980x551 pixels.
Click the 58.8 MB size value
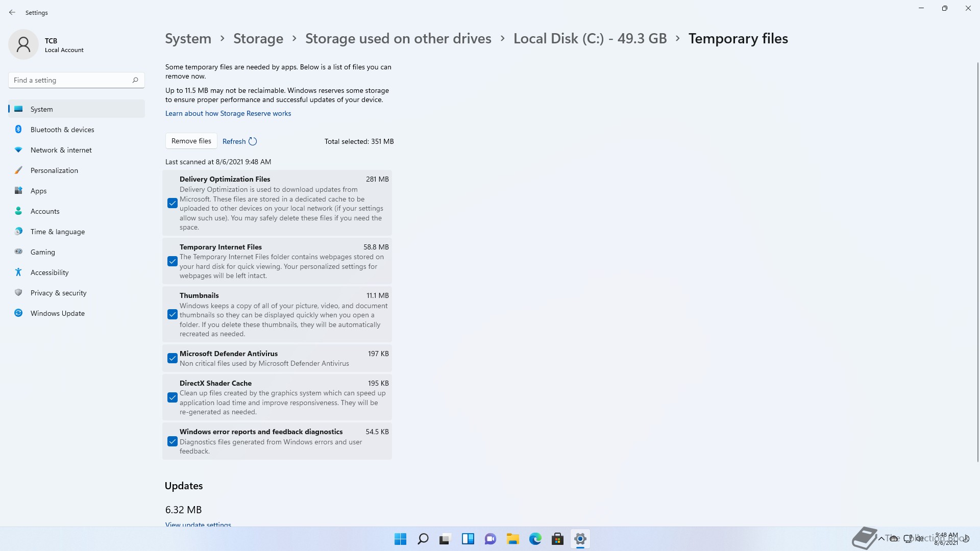[x=376, y=247]
